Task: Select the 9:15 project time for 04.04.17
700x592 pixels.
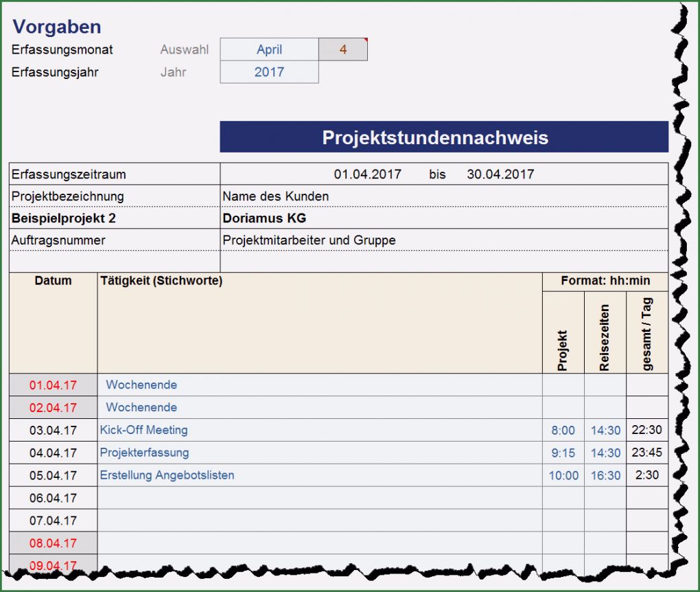Action: (563, 453)
